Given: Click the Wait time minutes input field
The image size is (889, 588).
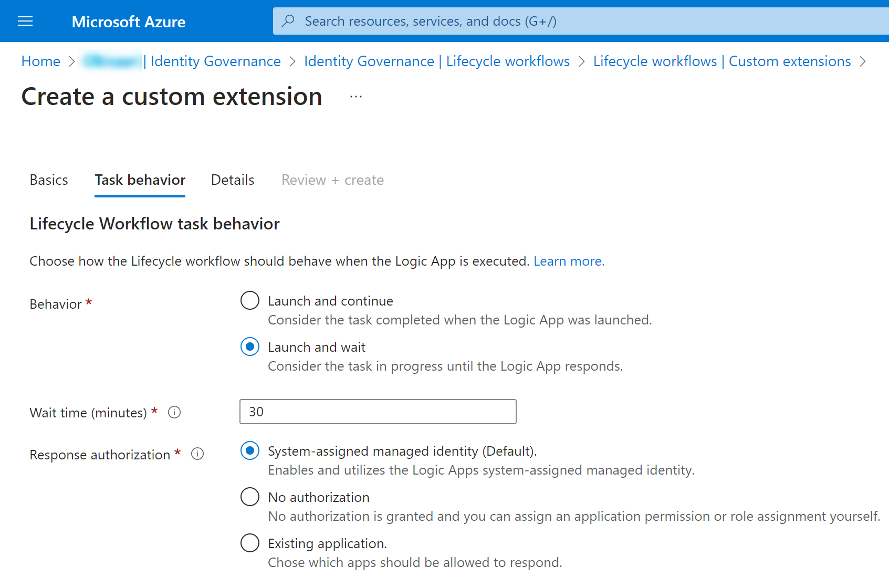Looking at the screenshot, I should point(378,412).
